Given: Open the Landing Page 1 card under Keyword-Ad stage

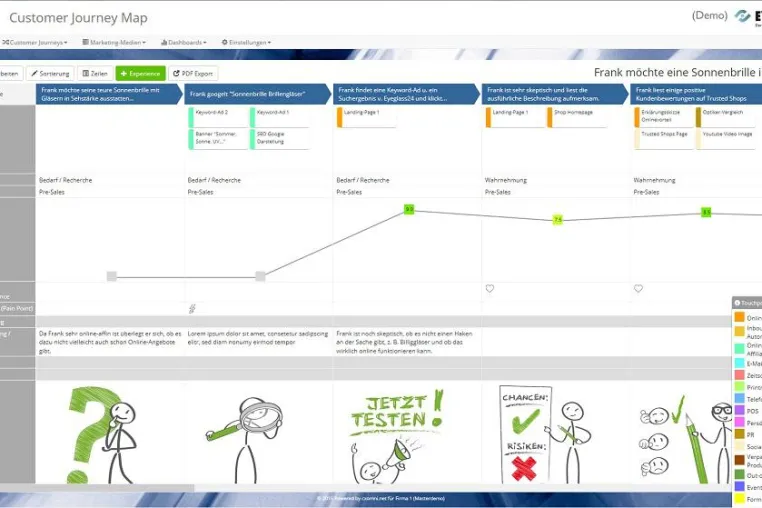Looking at the screenshot, I should click(366, 117).
